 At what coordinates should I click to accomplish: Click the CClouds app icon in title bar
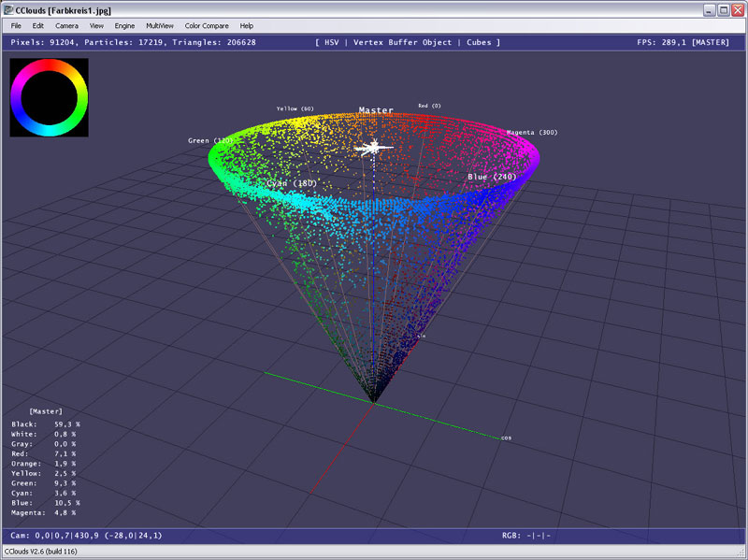pos(8,9)
